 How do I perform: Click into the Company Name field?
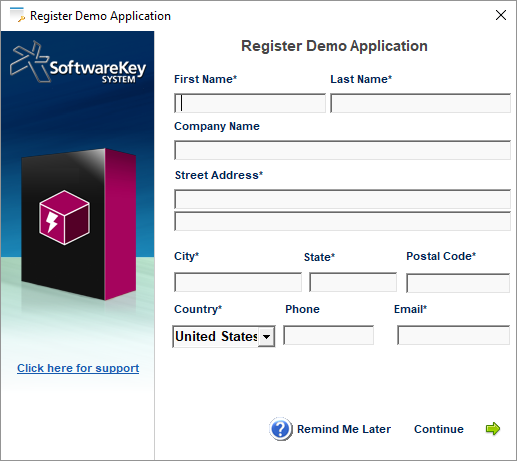click(x=342, y=150)
